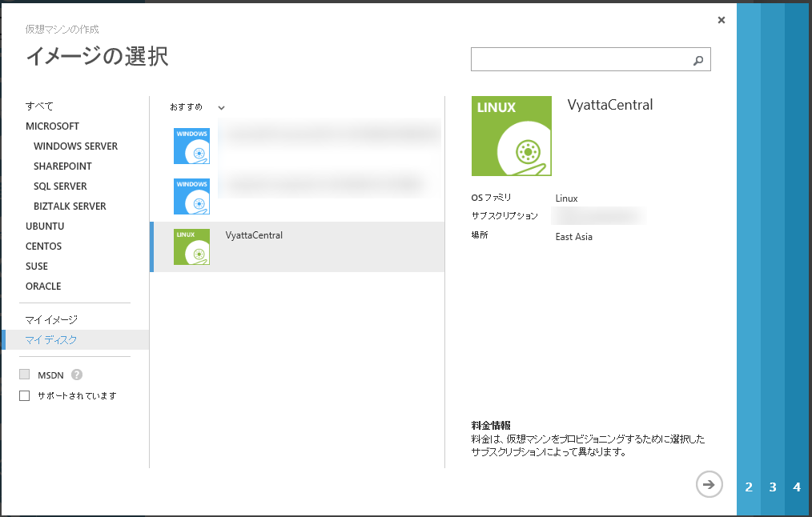Select the MICROSOFT category
This screenshot has width=812, height=517.
coord(52,126)
